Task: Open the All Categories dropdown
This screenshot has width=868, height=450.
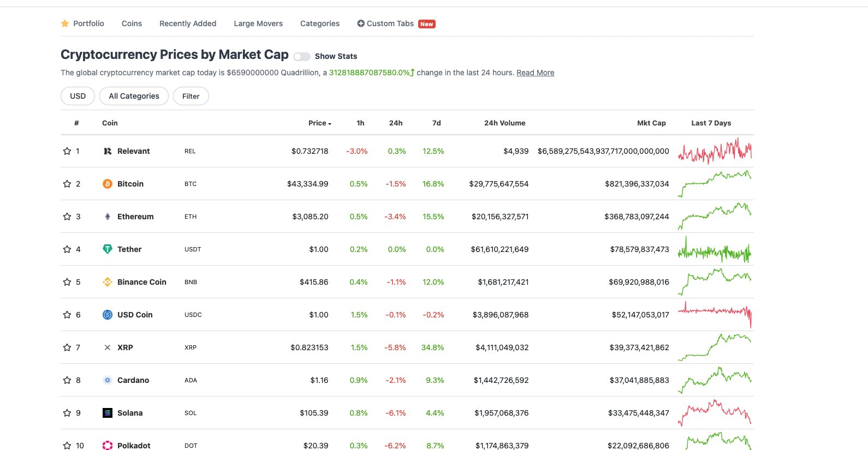Action: point(134,96)
